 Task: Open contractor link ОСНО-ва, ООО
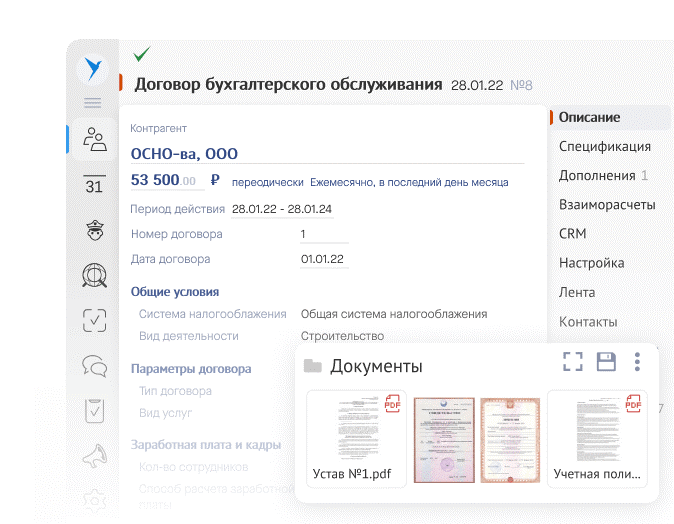coord(184,153)
